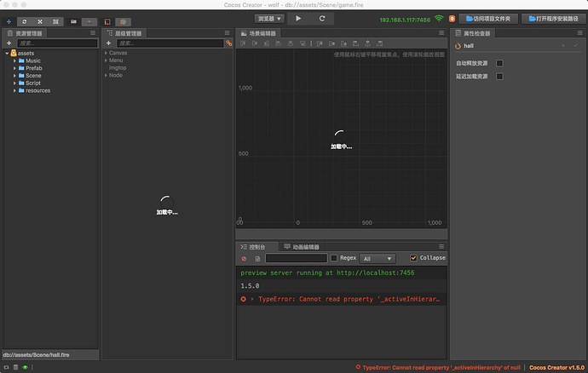Click the asset manager search field

click(57, 43)
